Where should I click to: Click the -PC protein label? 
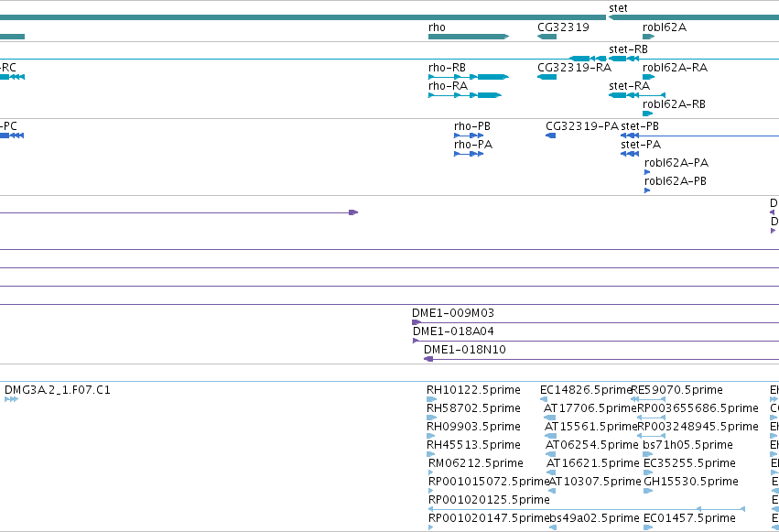point(8,126)
